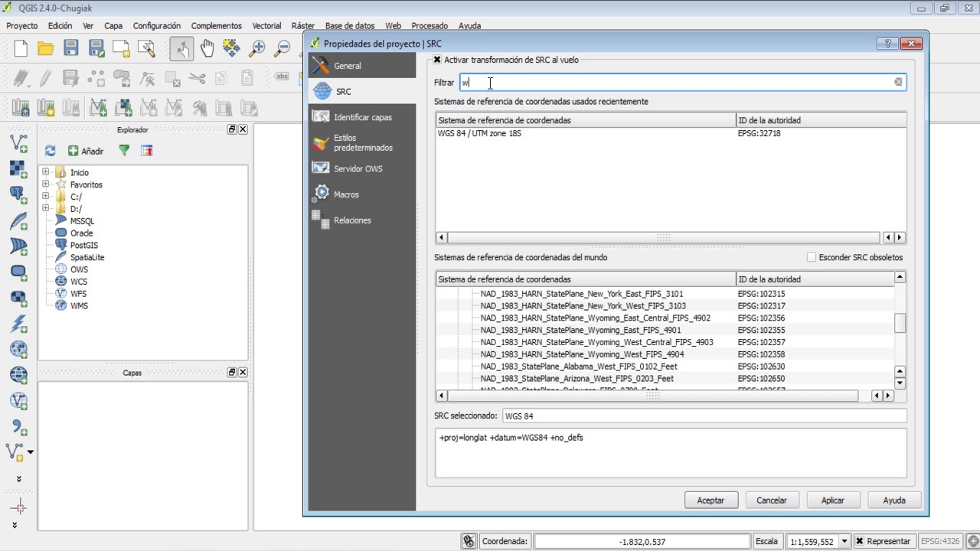
Task: Save the project with floppy icon
Action: pos(71,48)
